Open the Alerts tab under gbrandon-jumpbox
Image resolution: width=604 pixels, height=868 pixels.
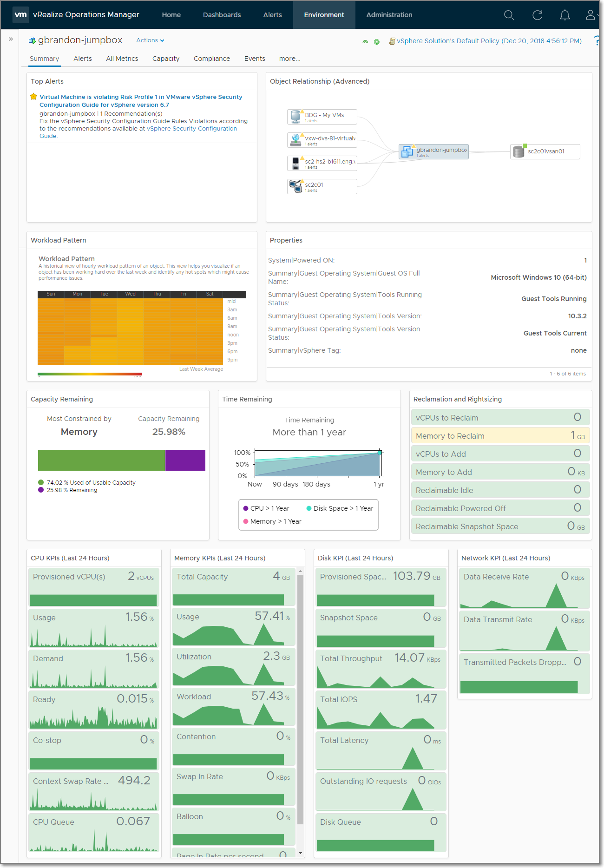(83, 59)
